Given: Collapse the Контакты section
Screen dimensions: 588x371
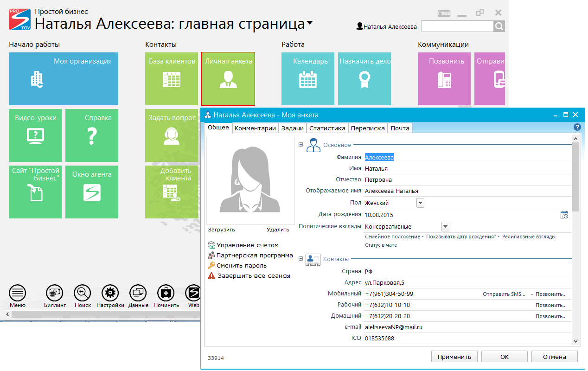Looking at the screenshot, I should point(301,259).
